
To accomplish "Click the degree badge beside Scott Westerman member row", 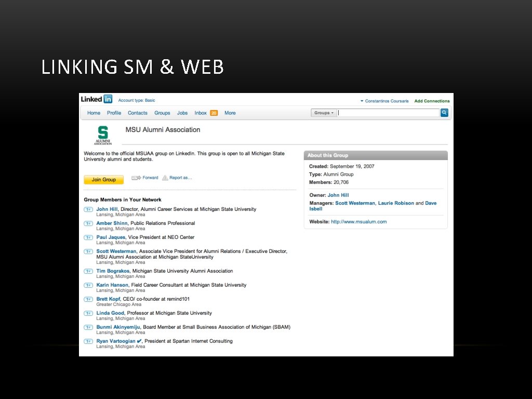I will click(x=88, y=251).
